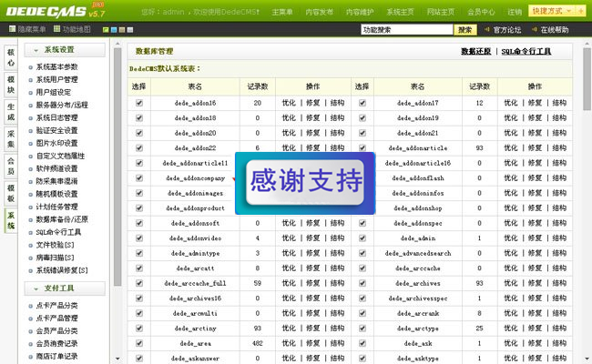Viewport: 592px width, 364px height.
Task: Click the bullet icon beside 点卡产品分类
Action: (x=31, y=306)
